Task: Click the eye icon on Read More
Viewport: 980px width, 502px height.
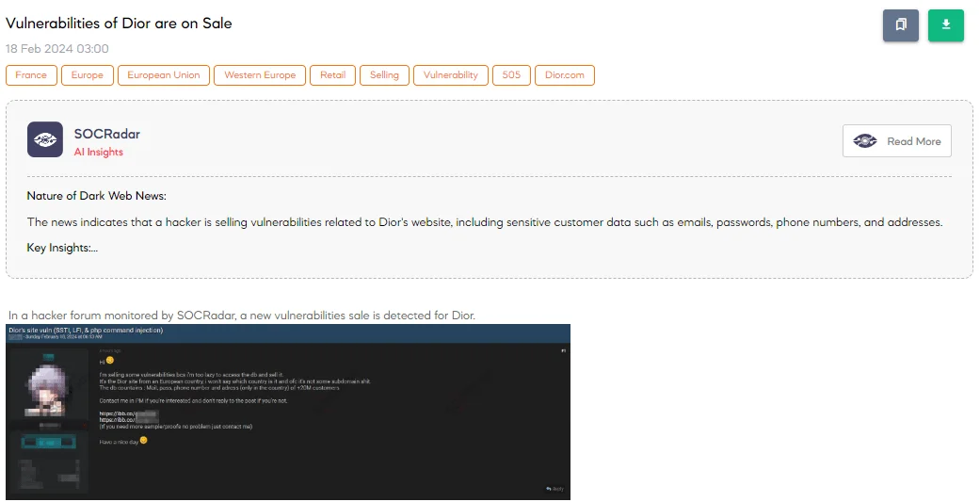Action: (865, 140)
